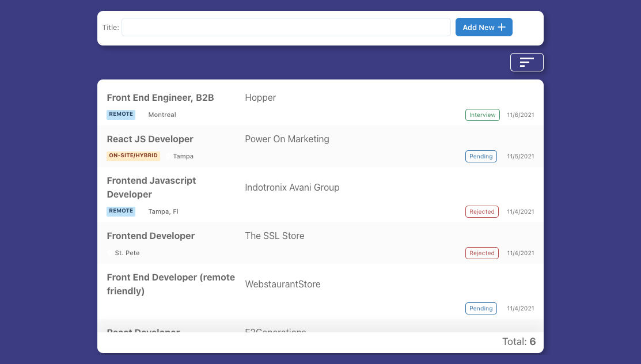641x364 pixels.
Task: Select the Frontend Developer job at The SSL Store
Action: click(x=150, y=236)
